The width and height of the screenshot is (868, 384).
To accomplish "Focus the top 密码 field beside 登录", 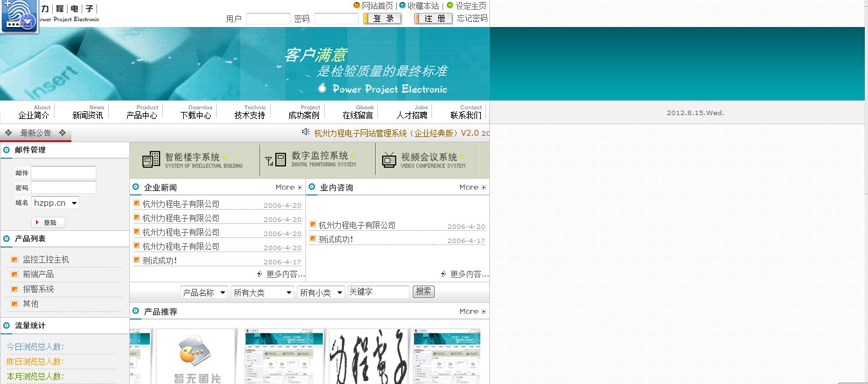I will tap(337, 19).
